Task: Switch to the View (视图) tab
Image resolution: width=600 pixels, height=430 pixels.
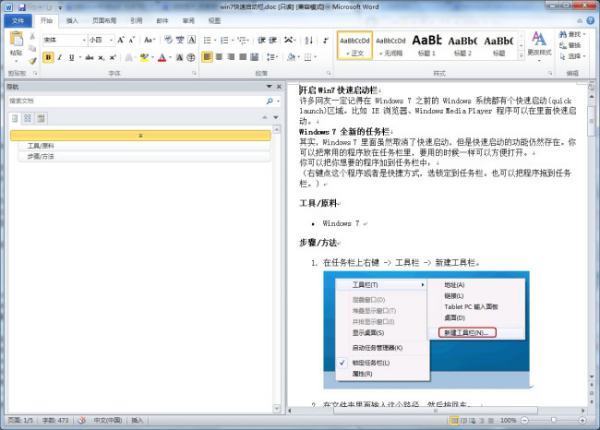Action: pyautogui.click(x=214, y=21)
